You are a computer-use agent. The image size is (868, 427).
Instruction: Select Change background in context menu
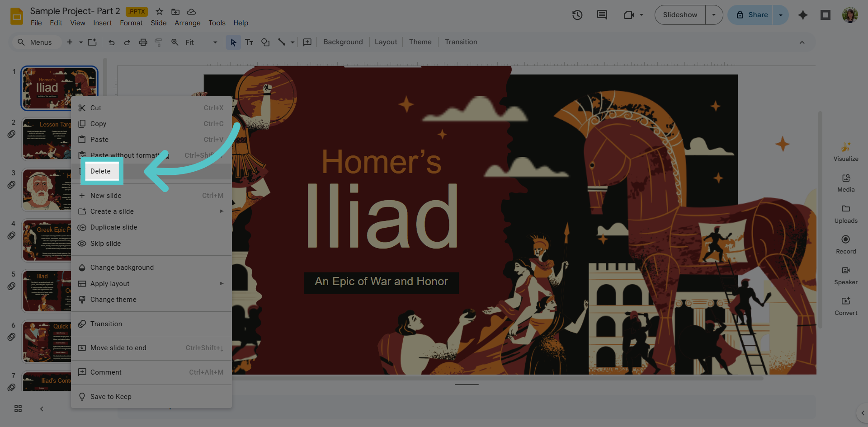click(x=151, y=267)
